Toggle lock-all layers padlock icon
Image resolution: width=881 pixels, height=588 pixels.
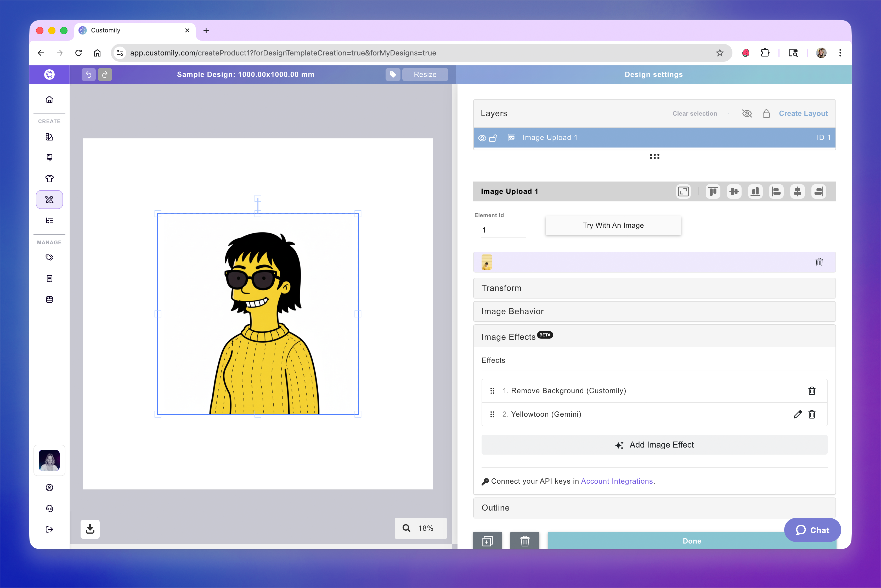pos(766,114)
